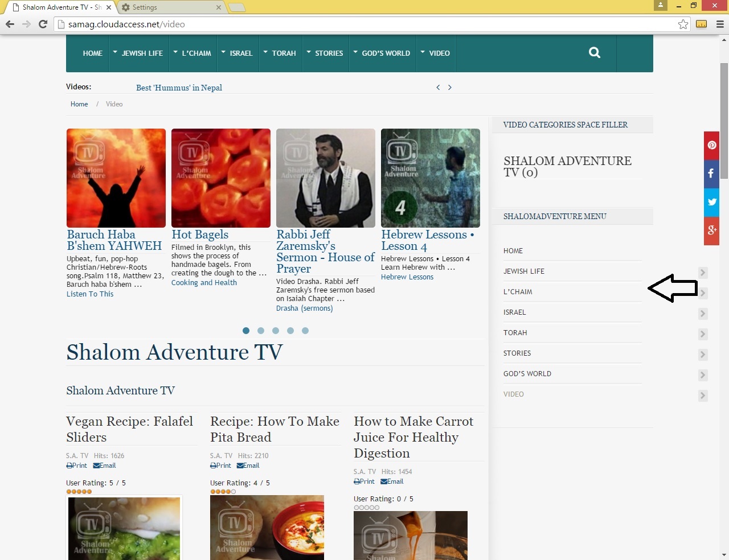
Task: Reload the page with refresh icon
Action: point(43,24)
